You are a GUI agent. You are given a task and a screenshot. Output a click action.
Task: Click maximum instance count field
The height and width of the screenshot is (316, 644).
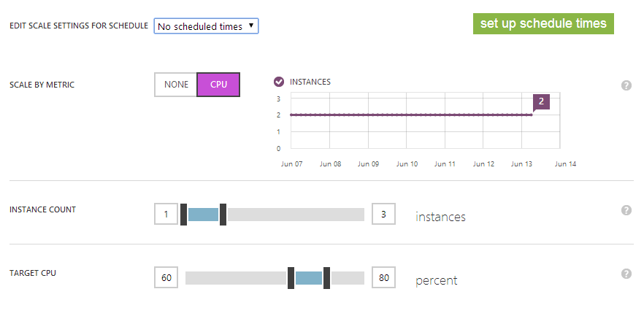(383, 214)
